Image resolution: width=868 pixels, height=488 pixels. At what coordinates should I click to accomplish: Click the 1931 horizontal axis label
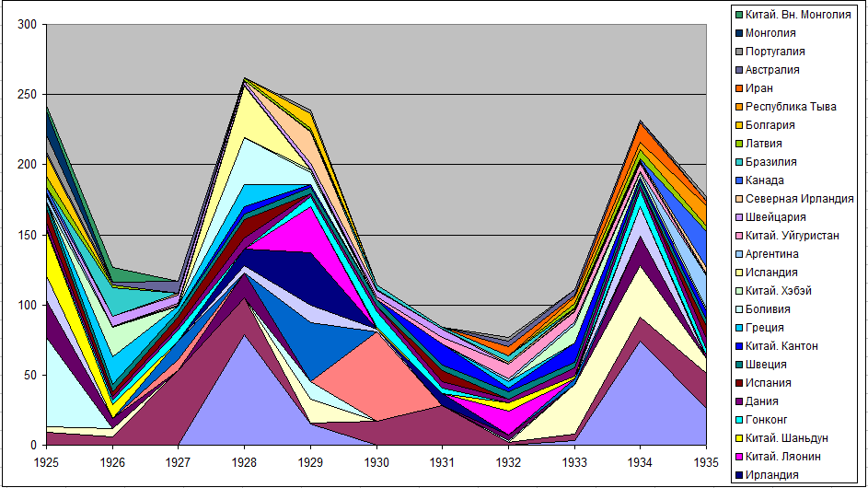pyautogui.click(x=443, y=462)
